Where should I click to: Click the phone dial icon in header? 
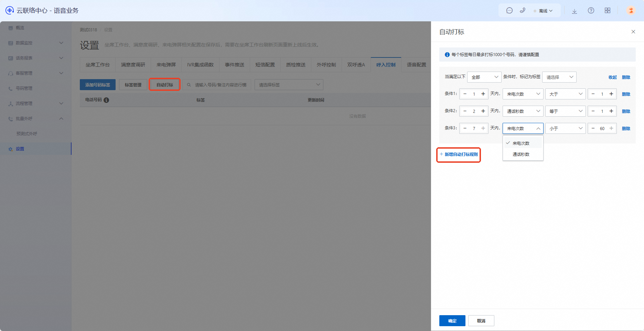point(523,10)
